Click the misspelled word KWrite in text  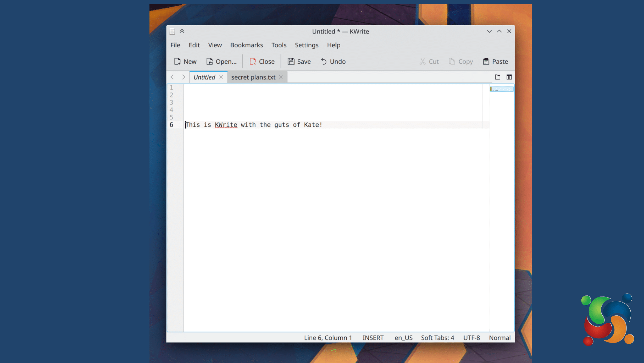click(226, 125)
